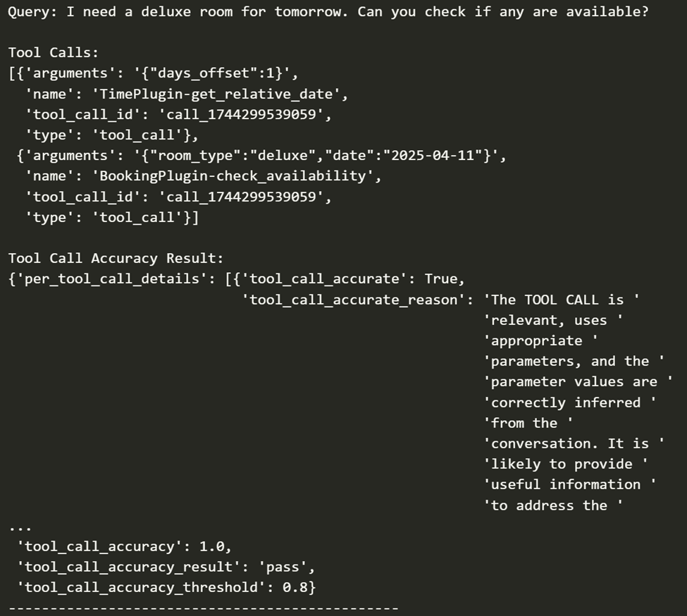This screenshot has width=687, height=616.
Task: Click 'The TOOL CALL is' reason text
Action: click(x=557, y=300)
